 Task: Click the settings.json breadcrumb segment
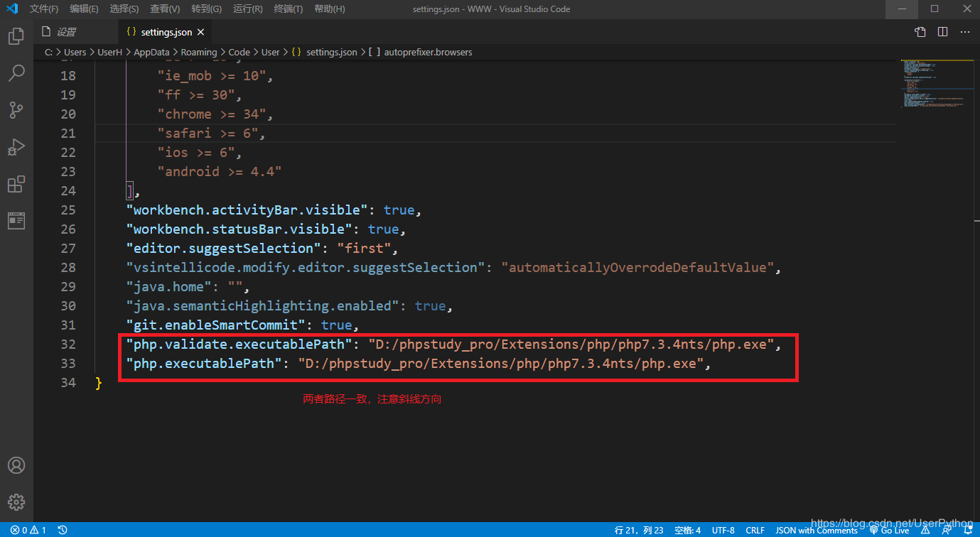[x=325, y=53]
